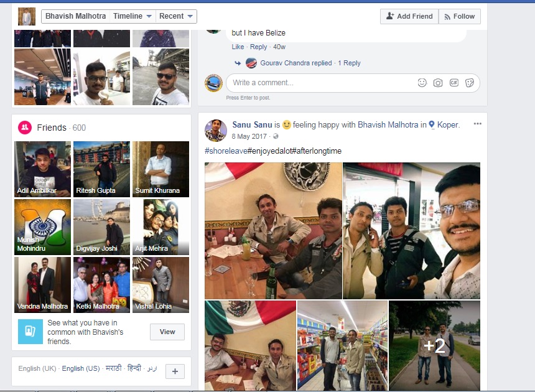
Task: Open Adil Ambilkar friend thumbnail
Action: (43, 169)
